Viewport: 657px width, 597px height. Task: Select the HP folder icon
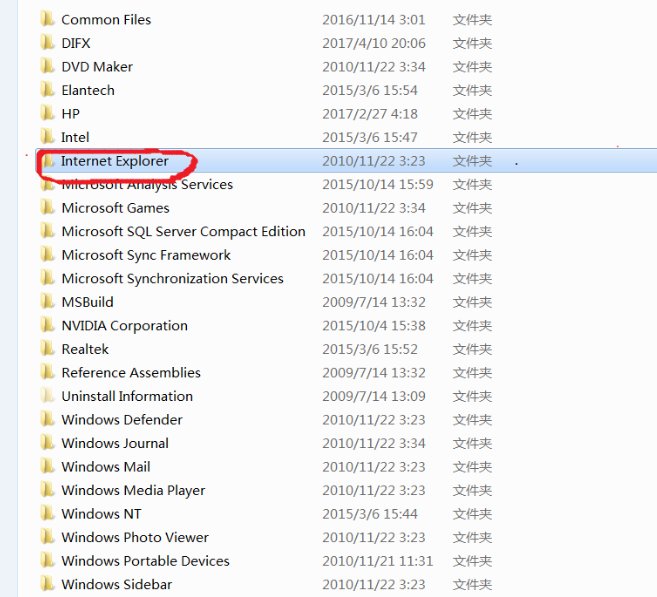pos(48,113)
